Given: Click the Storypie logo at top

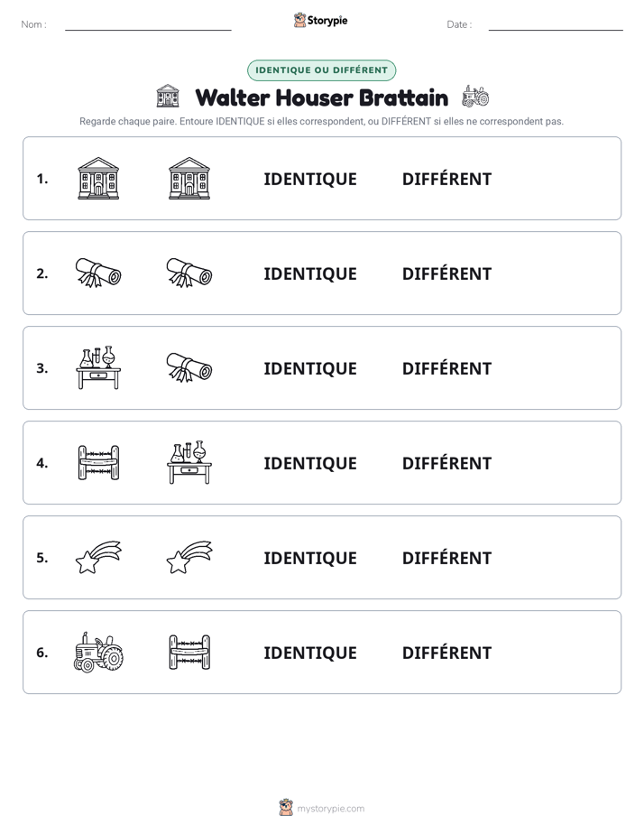Looking at the screenshot, I should point(321,20).
